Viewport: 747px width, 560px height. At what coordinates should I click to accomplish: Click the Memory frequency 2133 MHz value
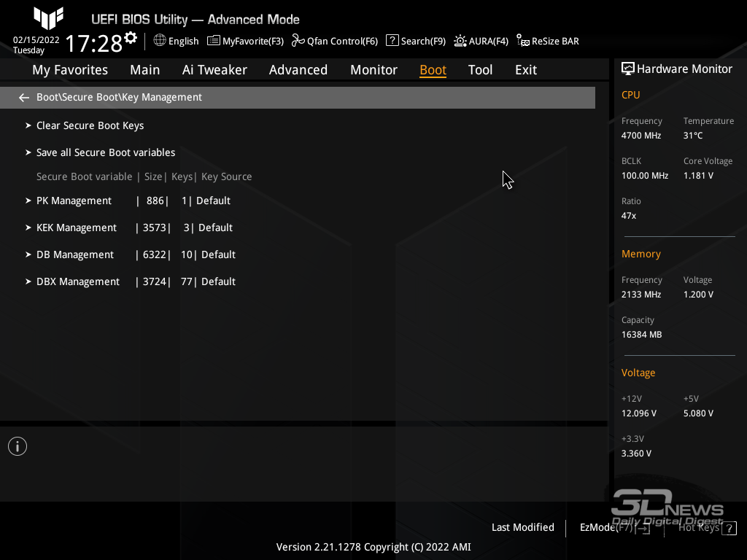pyautogui.click(x=640, y=295)
